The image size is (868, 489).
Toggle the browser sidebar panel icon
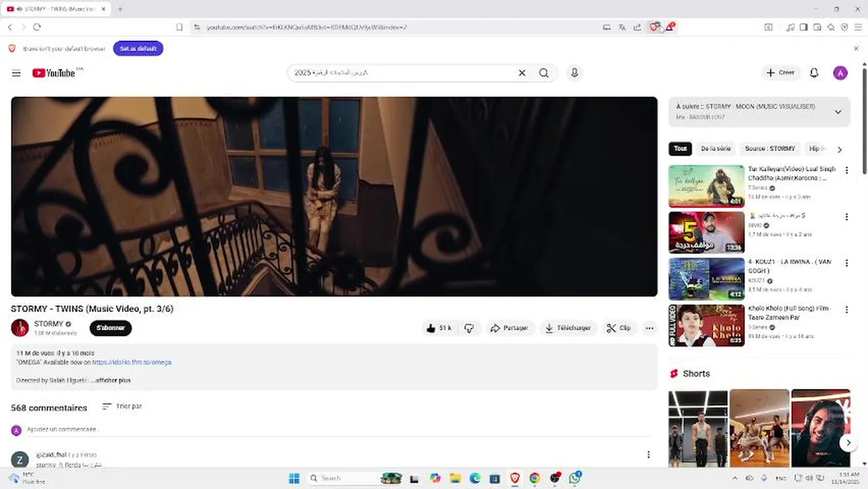click(x=803, y=27)
